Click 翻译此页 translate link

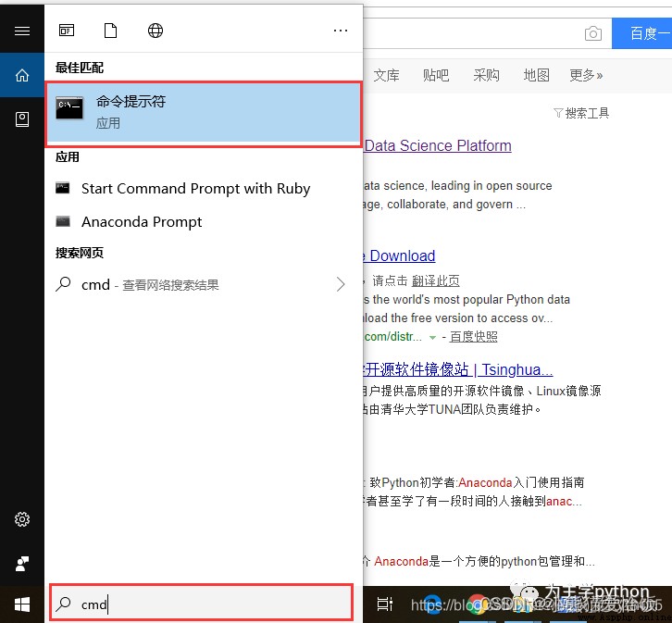click(x=435, y=280)
